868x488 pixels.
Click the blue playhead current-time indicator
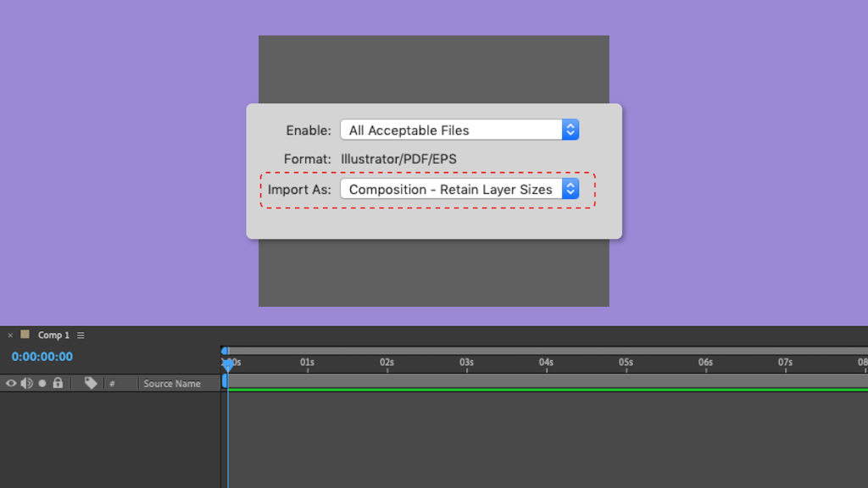pos(227,363)
